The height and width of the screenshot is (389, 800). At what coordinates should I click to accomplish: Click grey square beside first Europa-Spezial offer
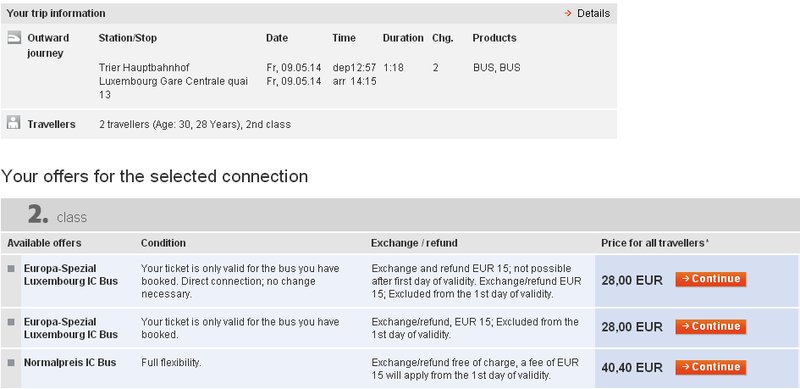pos(11,269)
